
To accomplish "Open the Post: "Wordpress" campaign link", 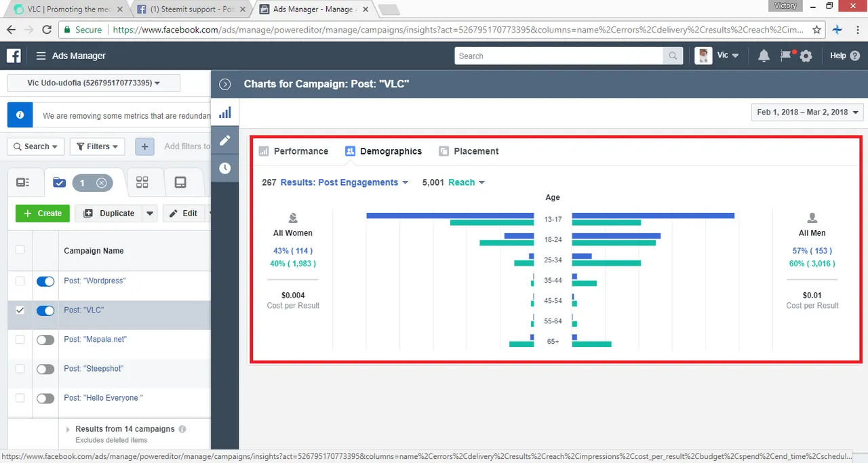I will point(95,281).
